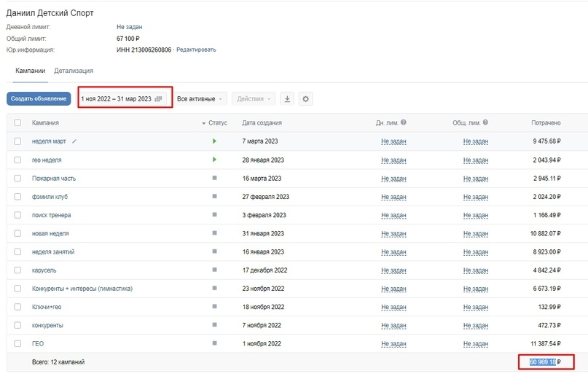Check the карусель campaign checkbox
Viewport: 588px width, 379px height.
[x=17, y=270]
